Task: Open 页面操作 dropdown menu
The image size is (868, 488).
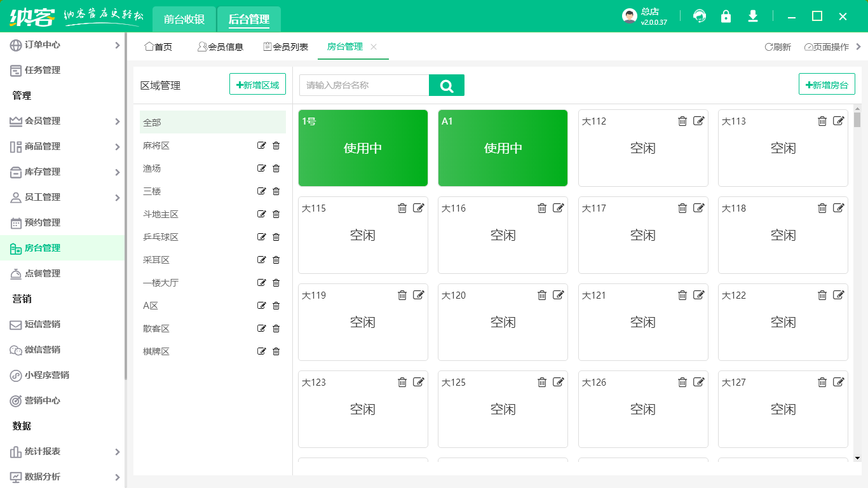Action: 827,47
